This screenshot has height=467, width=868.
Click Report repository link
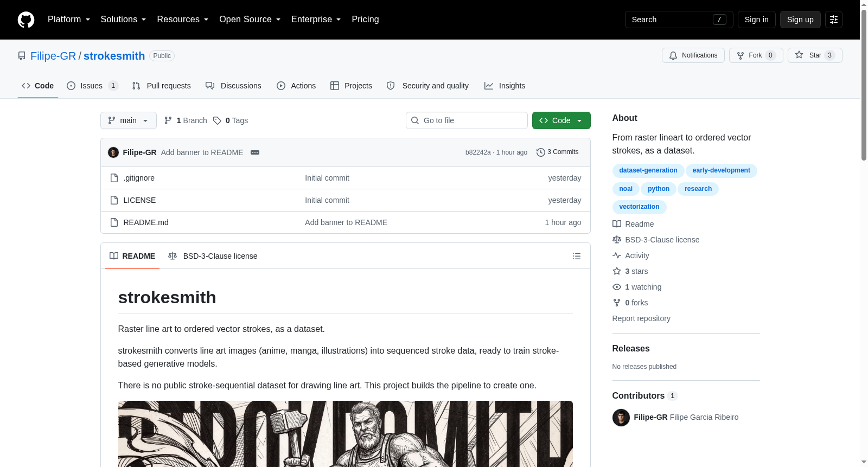click(641, 318)
